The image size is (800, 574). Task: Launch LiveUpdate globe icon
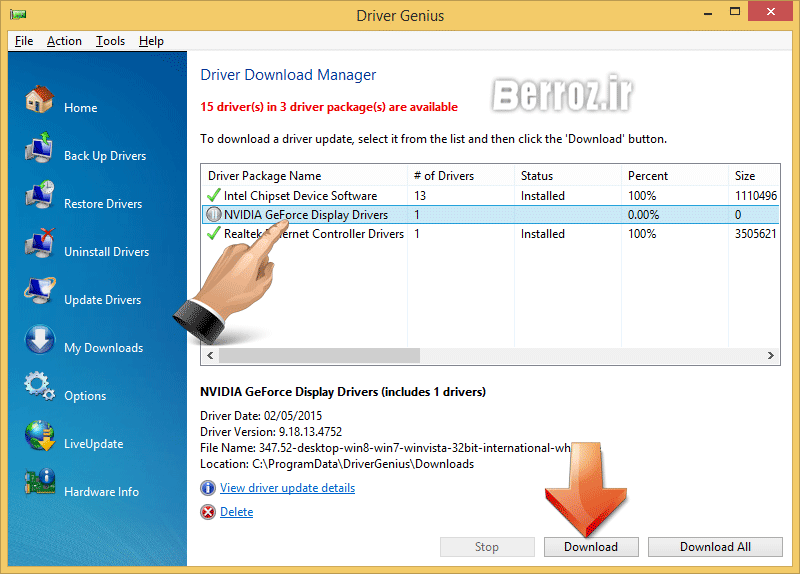coord(39,437)
